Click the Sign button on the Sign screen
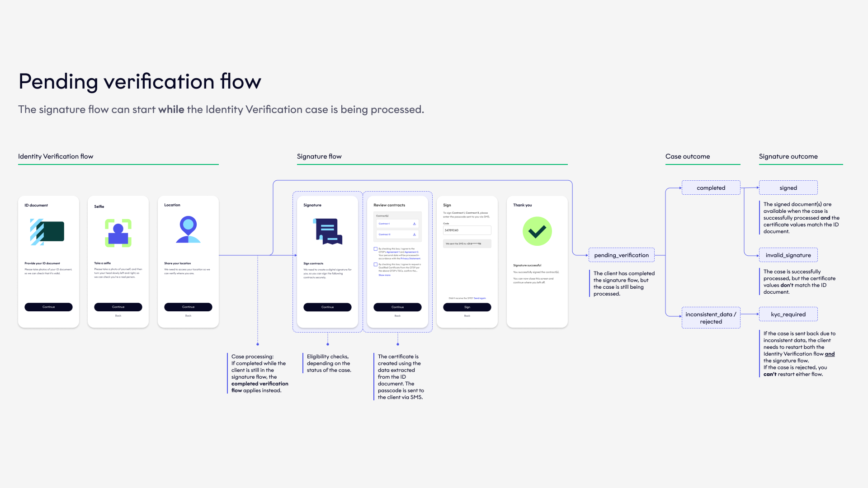Screen dimensions: 868x488 click(x=467, y=306)
